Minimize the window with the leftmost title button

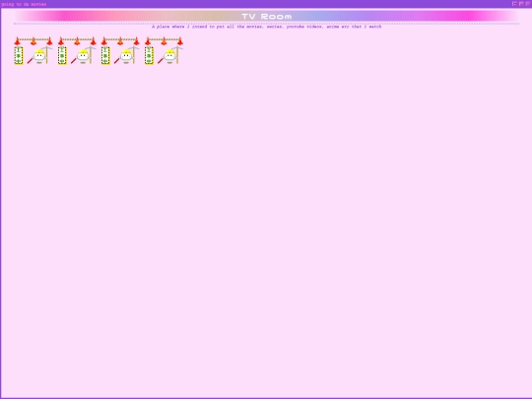click(514, 4)
